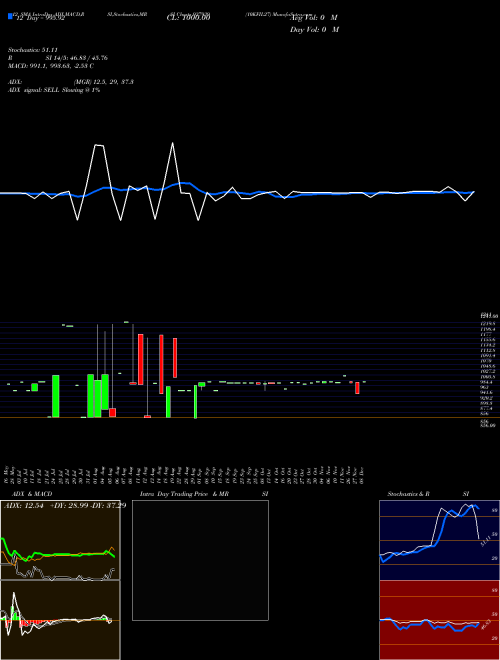Image resolution: width=500 pixels, height=660 pixels.
Task: Click the 962 price axis label
Action: coord(484,387)
